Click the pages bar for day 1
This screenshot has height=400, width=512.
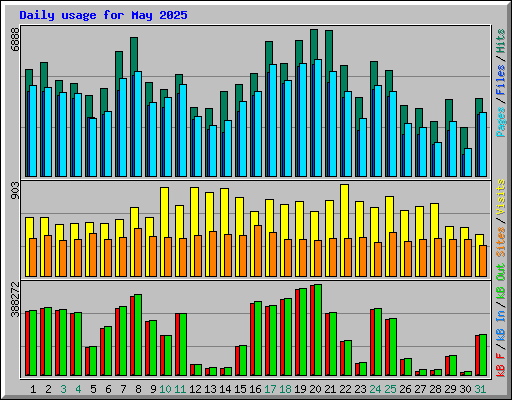[33, 131]
